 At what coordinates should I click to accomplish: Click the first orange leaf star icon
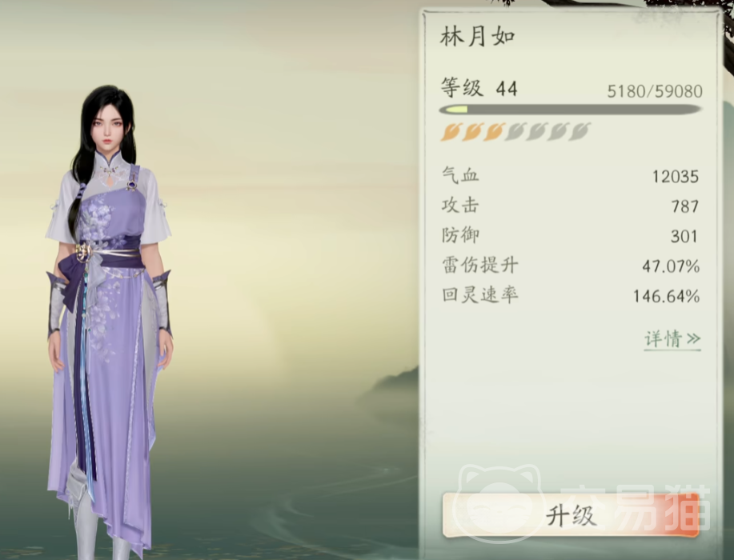(x=451, y=132)
